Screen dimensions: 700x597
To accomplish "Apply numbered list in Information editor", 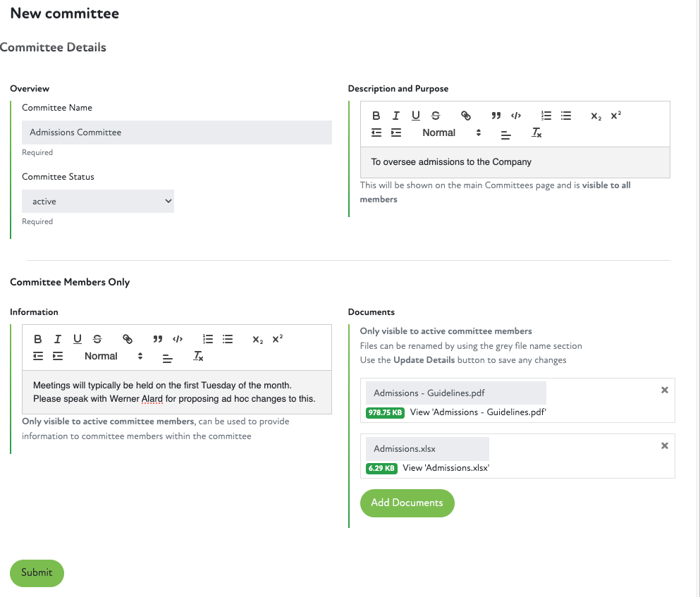I will pyautogui.click(x=208, y=339).
